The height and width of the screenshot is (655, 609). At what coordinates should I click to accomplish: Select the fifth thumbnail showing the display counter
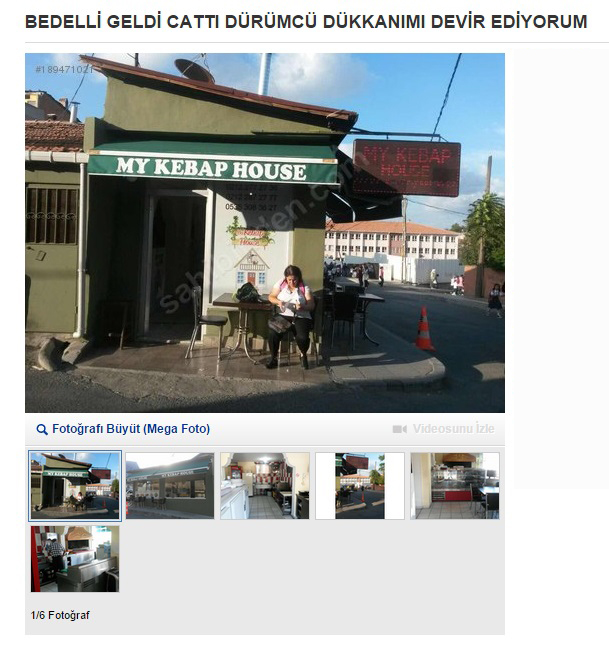click(x=454, y=486)
